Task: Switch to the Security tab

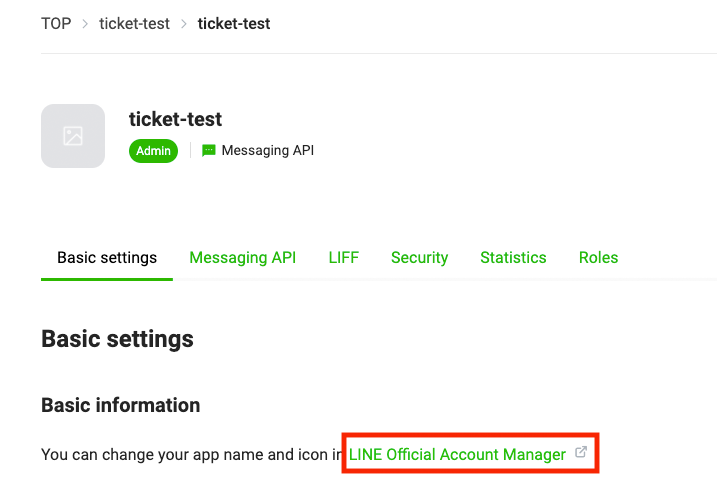Action: (419, 258)
